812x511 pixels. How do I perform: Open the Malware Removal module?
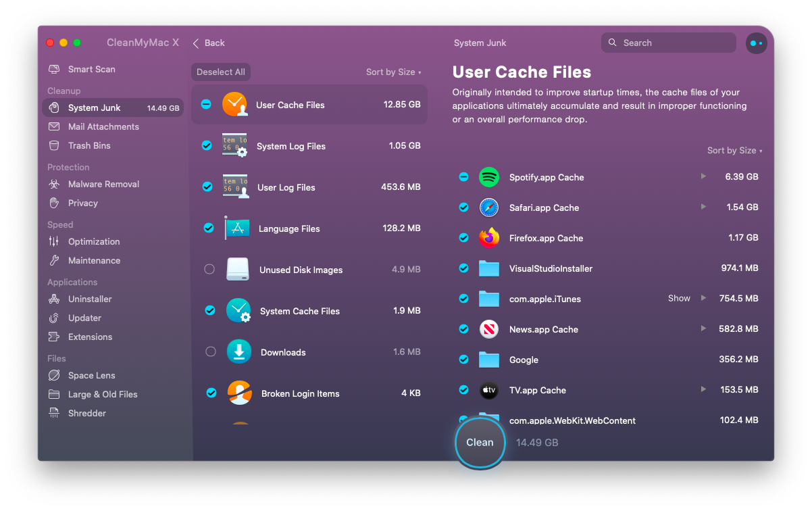[x=113, y=184]
